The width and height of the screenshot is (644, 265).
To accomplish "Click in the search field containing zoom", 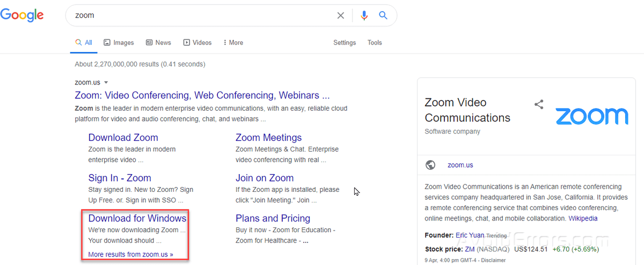I will click(x=204, y=16).
